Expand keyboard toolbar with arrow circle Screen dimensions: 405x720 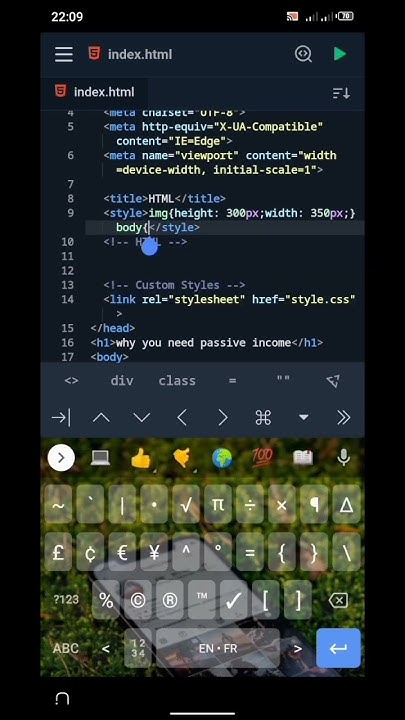[x=61, y=458]
